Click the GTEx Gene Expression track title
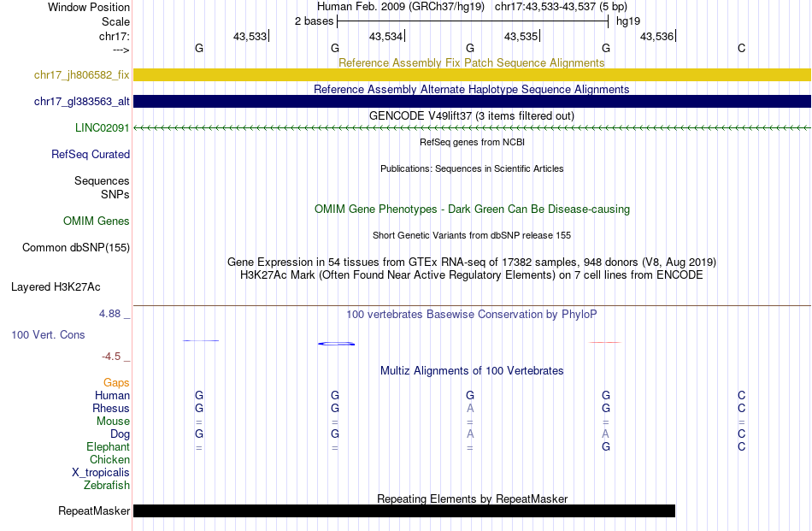The width and height of the screenshot is (812, 531). click(x=472, y=263)
